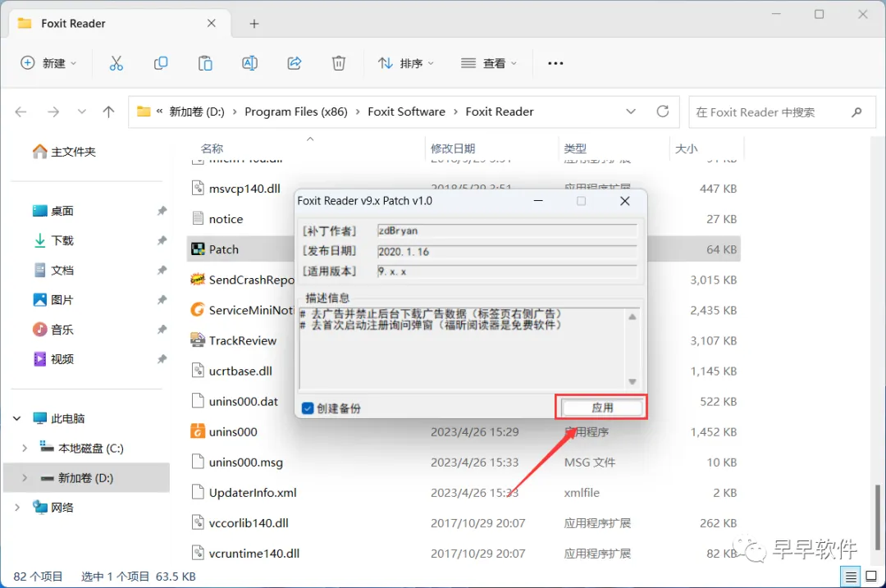This screenshot has height=588, width=886.
Task: Click the 发布日期 2020.1.16 field
Action: pos(507,251)
